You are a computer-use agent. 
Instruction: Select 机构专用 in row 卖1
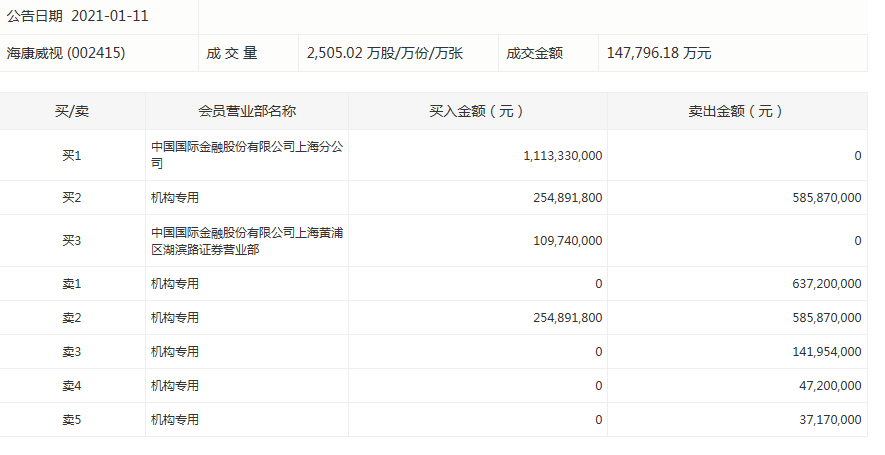pyautogui.click(x=175, y=283)
